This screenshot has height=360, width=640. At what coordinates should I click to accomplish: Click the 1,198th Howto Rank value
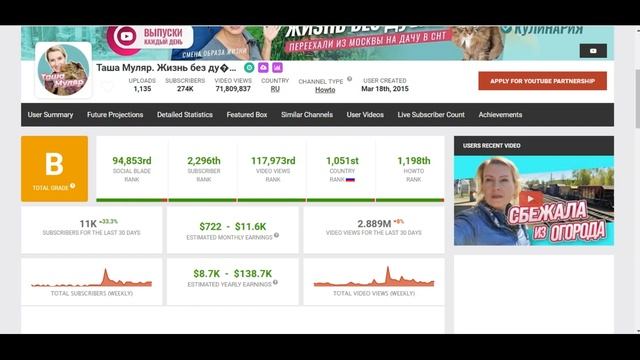click(414, 161)
